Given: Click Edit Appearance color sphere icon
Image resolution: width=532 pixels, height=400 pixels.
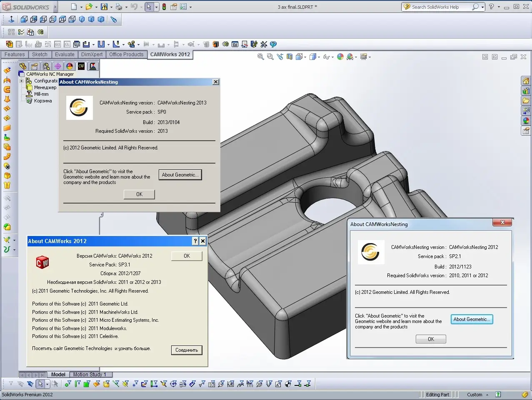Looking at the screenshot, I should pyautogui.click(x=340, y=57).
